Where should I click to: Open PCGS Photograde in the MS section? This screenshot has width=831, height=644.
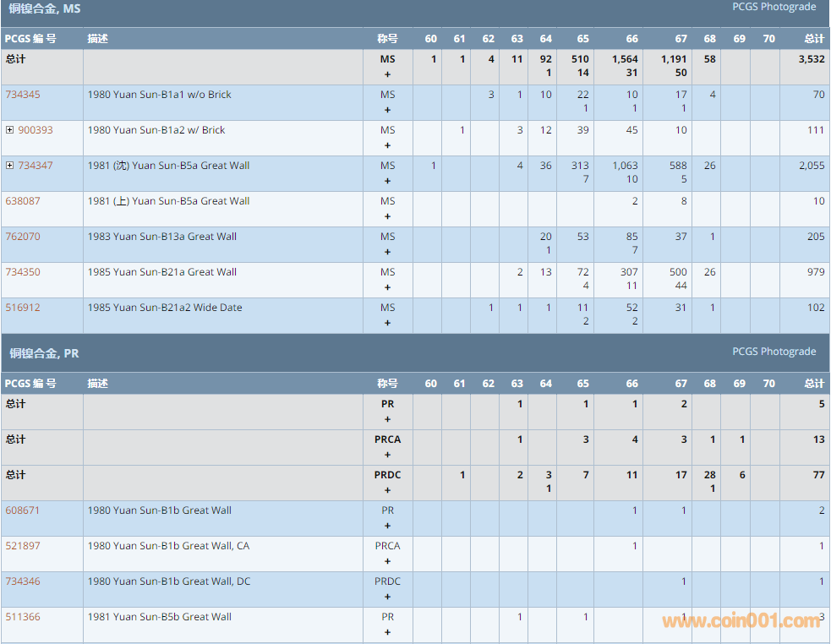(774, 7)
